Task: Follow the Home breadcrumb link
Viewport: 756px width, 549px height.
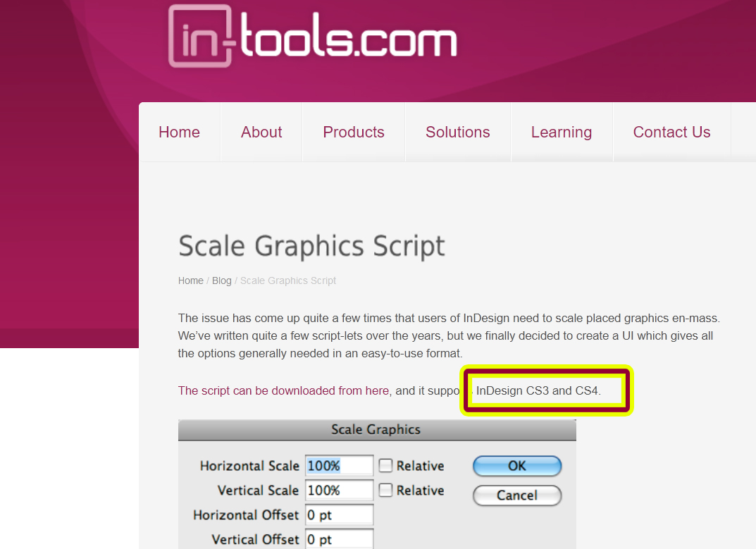Action: (x=190, y=280)
